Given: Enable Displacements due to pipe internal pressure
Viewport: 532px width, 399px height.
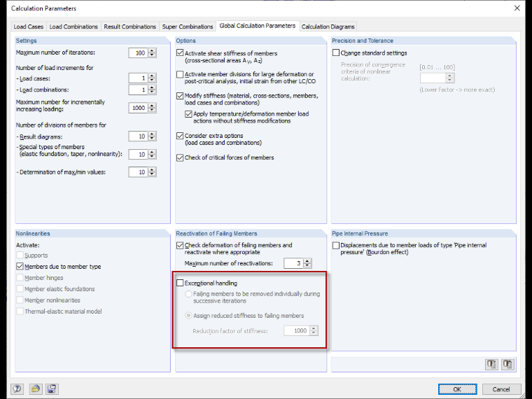Looking at the screenshot, I should pos(336,245).
